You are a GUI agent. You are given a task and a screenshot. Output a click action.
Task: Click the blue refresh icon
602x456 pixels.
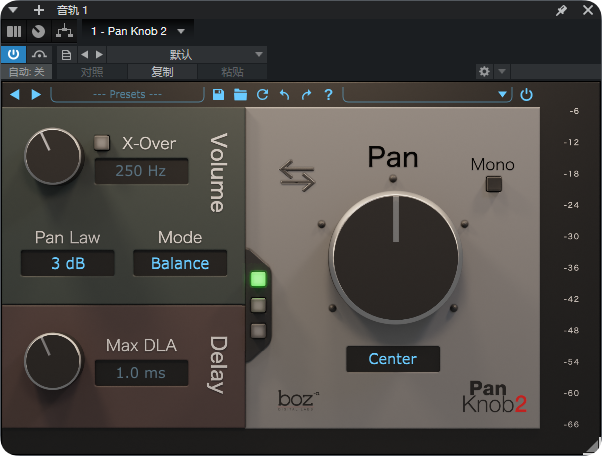coord(263,94)
